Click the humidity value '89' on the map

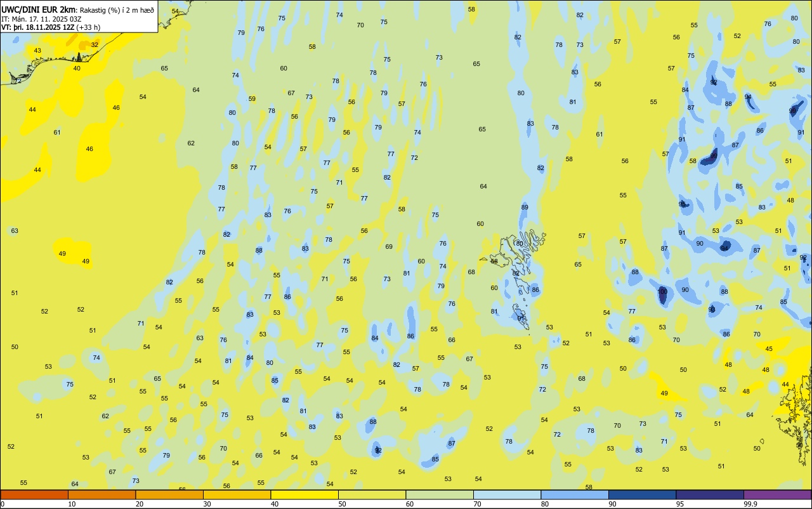(x=525, y=208)
